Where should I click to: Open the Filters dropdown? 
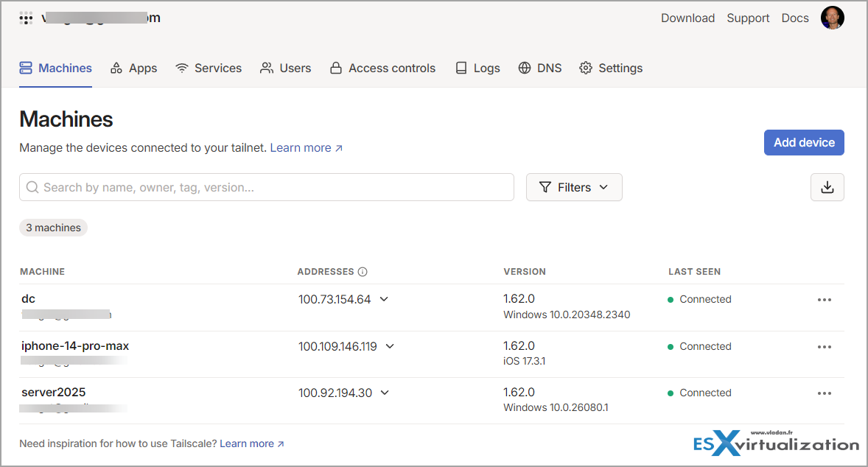click(574, 187)
